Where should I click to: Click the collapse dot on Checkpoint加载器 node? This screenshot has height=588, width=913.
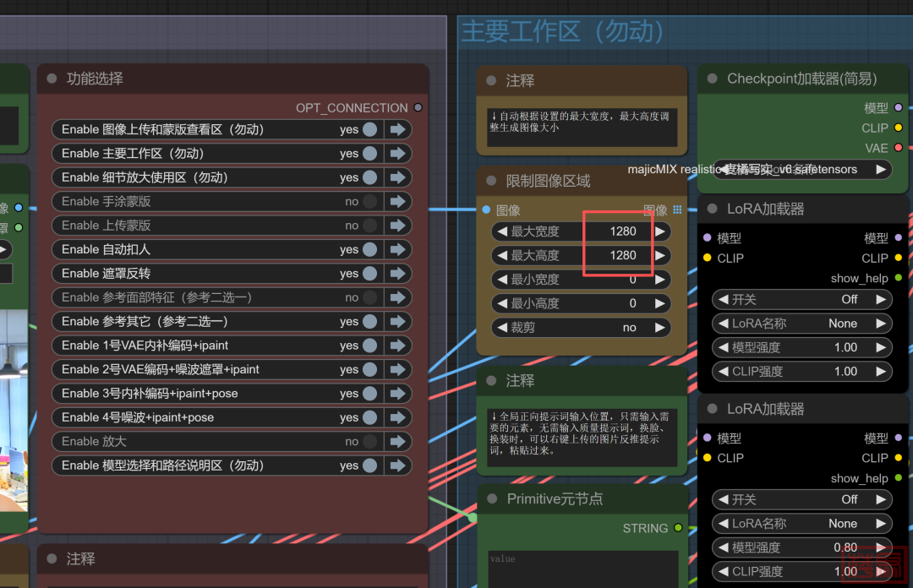pyautogui.click(x=713, y=79)
